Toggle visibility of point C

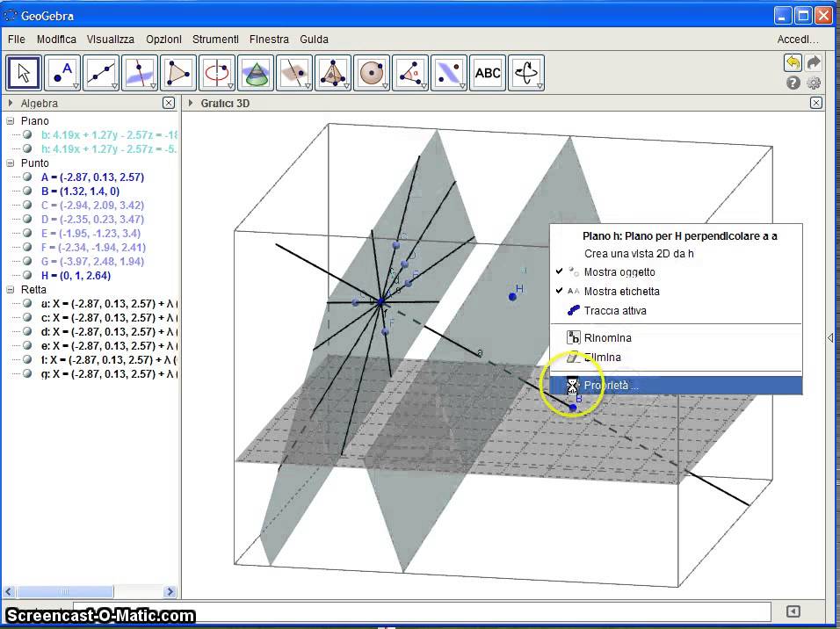pyautogui.click(x=27, y=206)
